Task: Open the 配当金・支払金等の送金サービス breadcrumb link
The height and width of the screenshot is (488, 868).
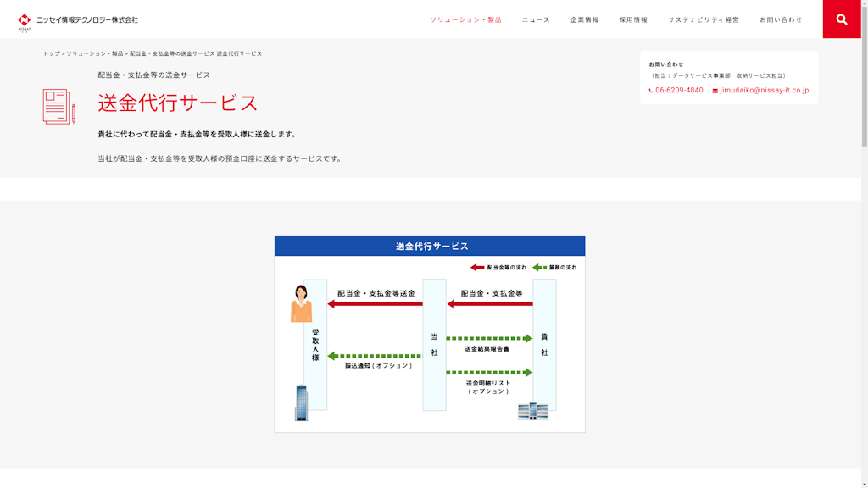Action: (170, 52)
